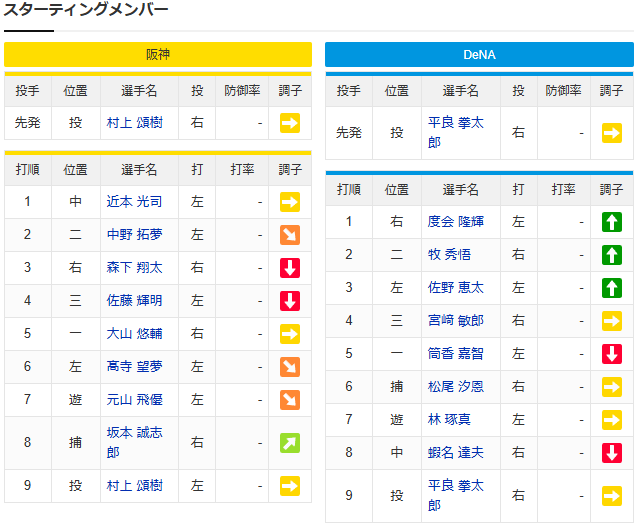Click yellow arrow in DeNA batting order 9 row

pos(612,496)
